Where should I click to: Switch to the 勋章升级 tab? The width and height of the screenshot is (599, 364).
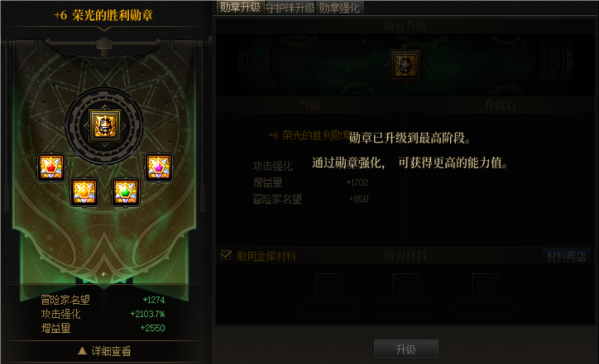[240, 7]
